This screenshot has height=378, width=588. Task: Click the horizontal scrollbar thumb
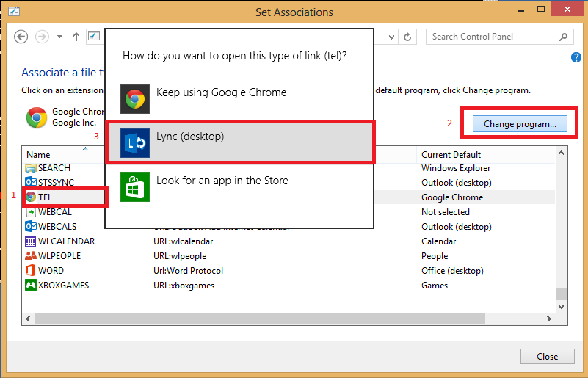click(260, 319)
